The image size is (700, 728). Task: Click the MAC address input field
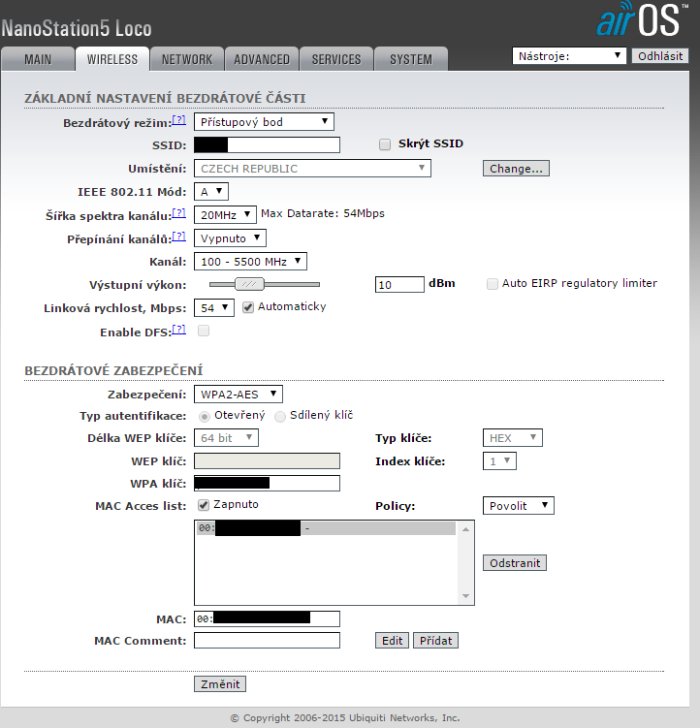[x=267, y=618]
